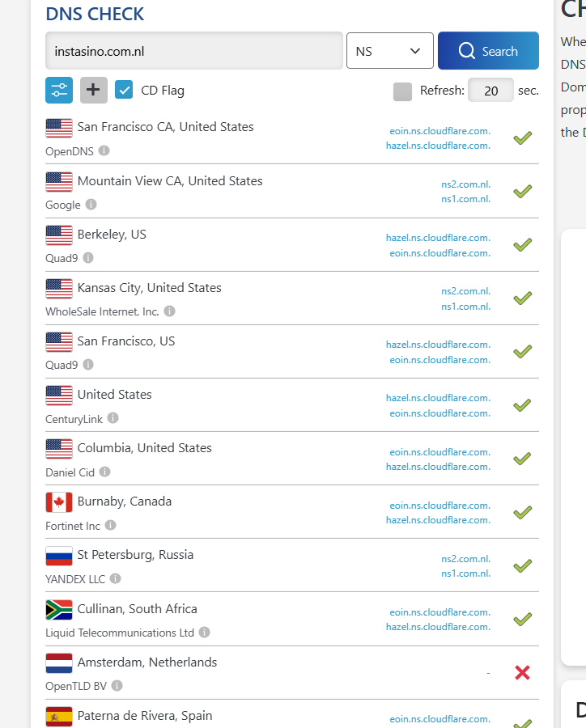Screen dimensions: 586x728
Task: Click info icon next to YANDEX LLC
Action: click(x=116, y=578)
